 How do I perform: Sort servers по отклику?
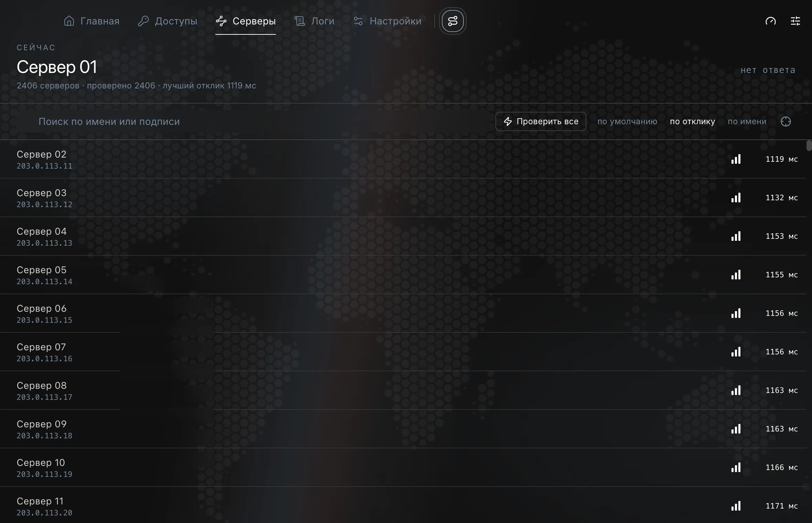point(693,121)
